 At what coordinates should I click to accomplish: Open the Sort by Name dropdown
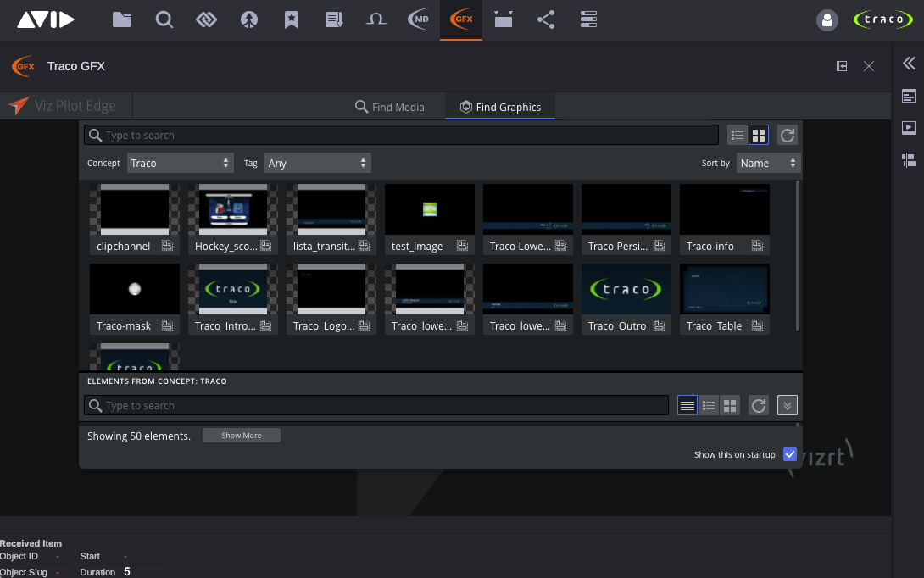(x=767, y=163)
